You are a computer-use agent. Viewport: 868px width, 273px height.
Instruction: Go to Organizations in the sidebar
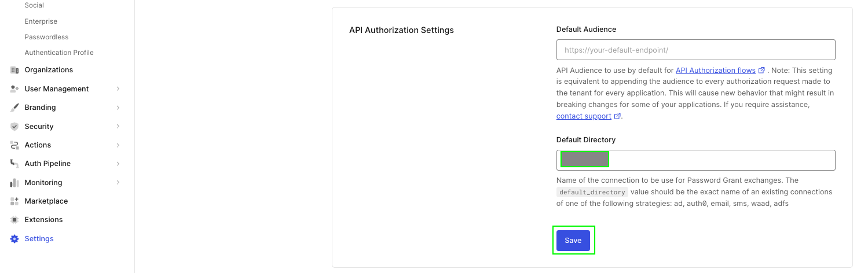[49, 70]
